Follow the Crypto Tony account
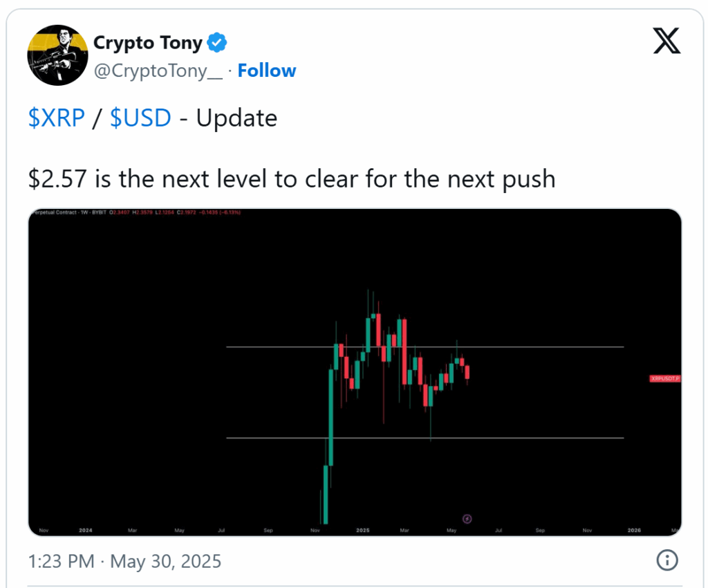708x588 pixels. 266,71
